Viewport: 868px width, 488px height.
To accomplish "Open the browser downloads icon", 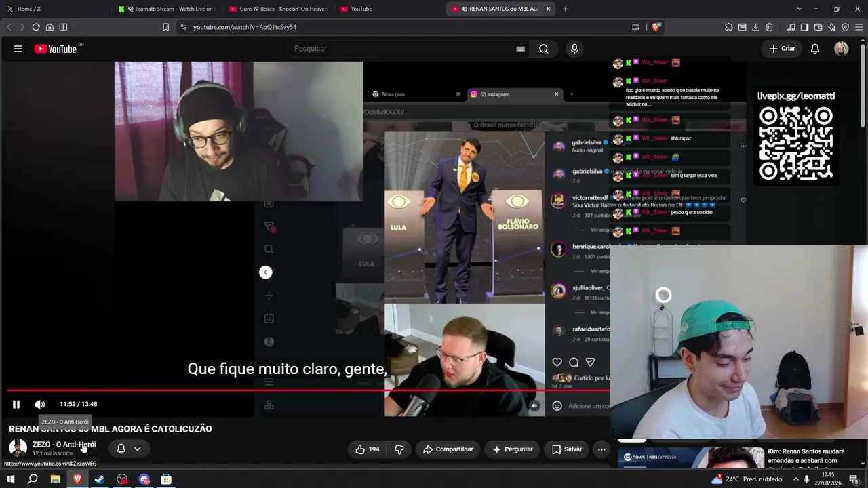I will tap(755, 27).
